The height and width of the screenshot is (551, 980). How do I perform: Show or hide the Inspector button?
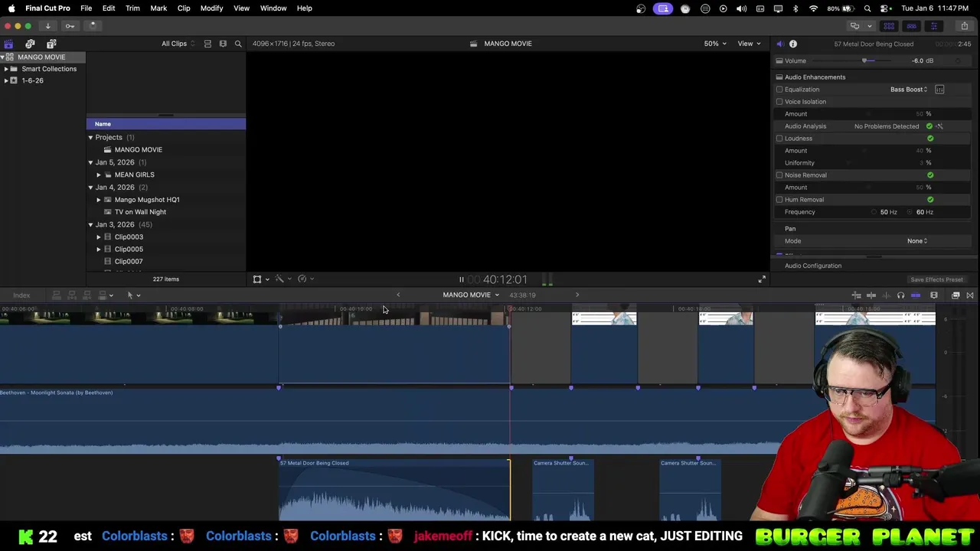[933, 26]
